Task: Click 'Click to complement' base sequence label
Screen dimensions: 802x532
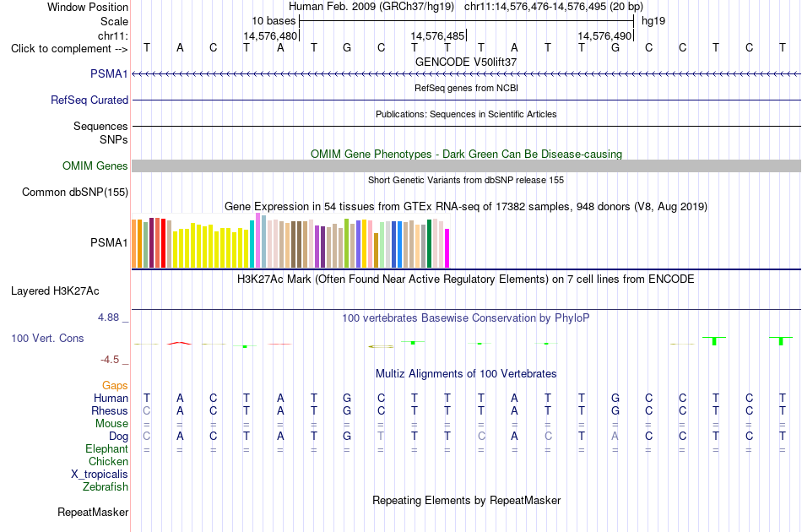Action: [69, 49]
